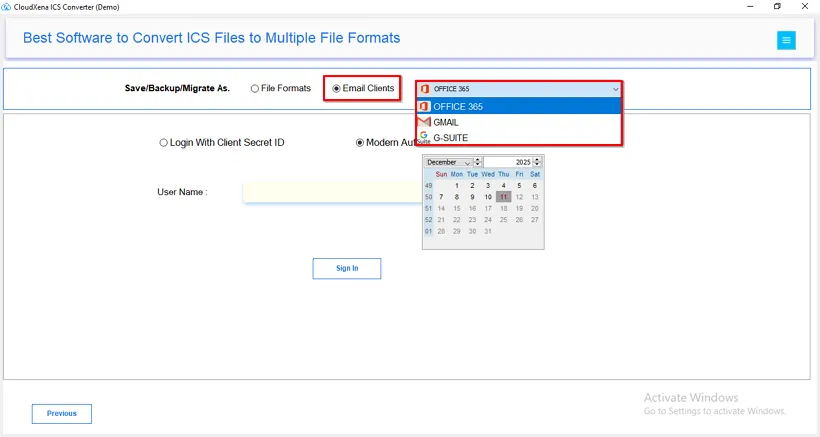Select December 15 in the calendar
820x437 pixels.
coord(457,209)
